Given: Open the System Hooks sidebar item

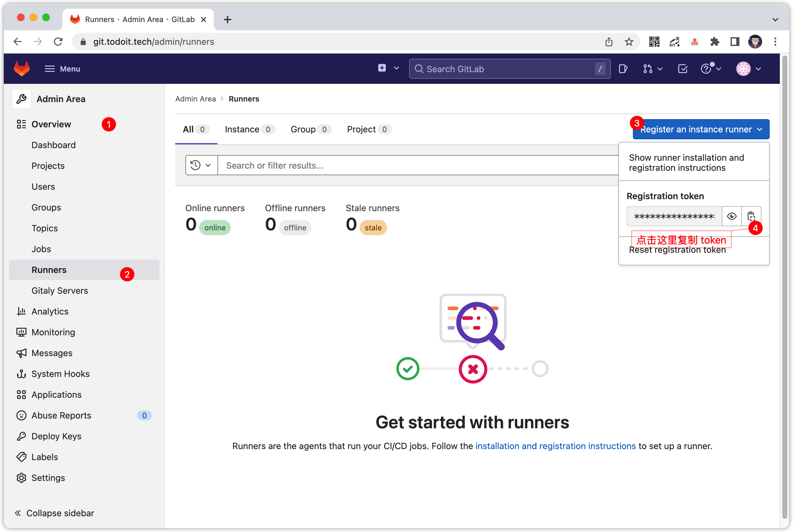Looking at the screenshot, I should (x=61, y=373).
